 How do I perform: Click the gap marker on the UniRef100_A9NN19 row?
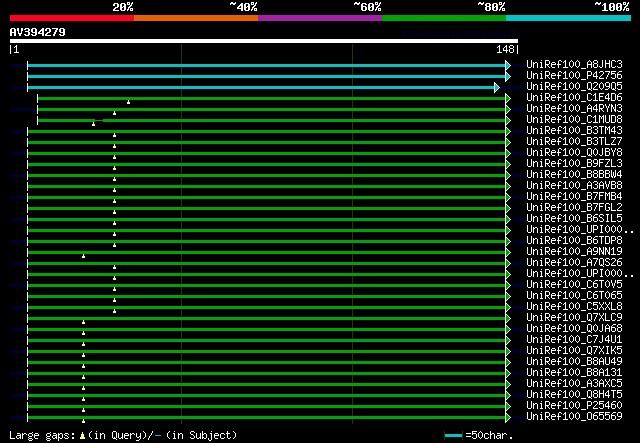pyautogui.click(x=83, y=256)
